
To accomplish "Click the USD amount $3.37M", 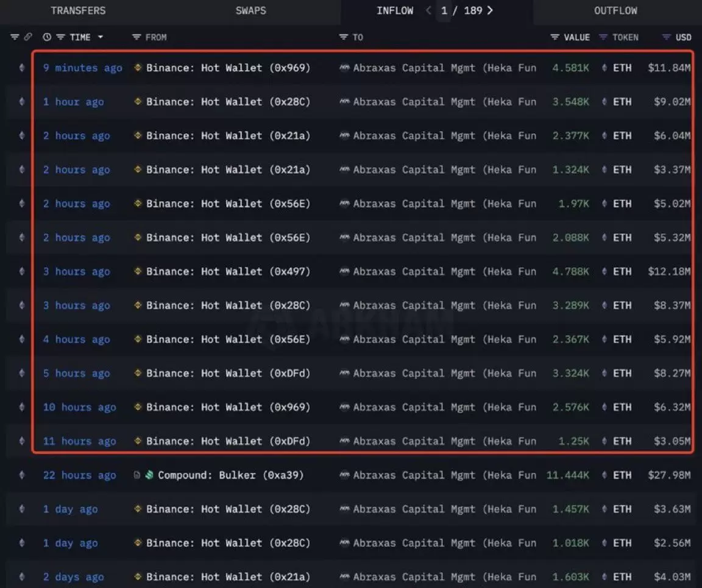I will [672, 170].
